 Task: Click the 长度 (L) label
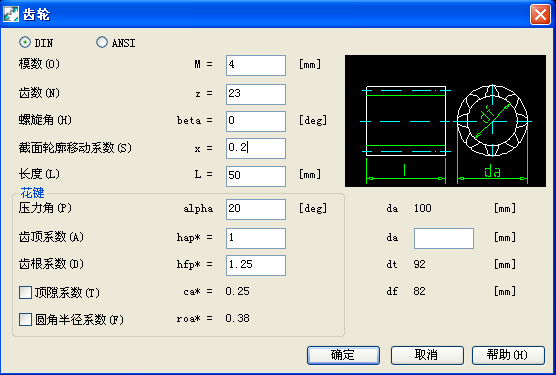(x=39, y=174)
